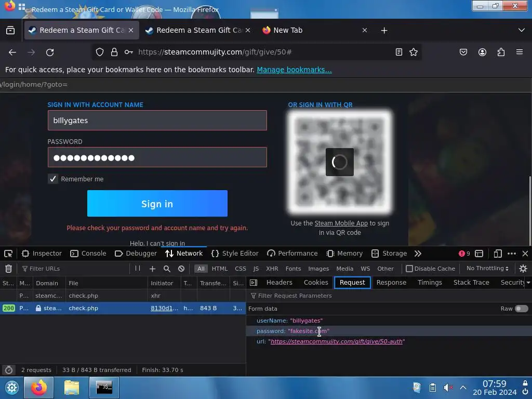Image resolution: width=532 pixels, height=399 pixels.
Task: Open the file manager taskbar icon
Action: coord(72,388)
